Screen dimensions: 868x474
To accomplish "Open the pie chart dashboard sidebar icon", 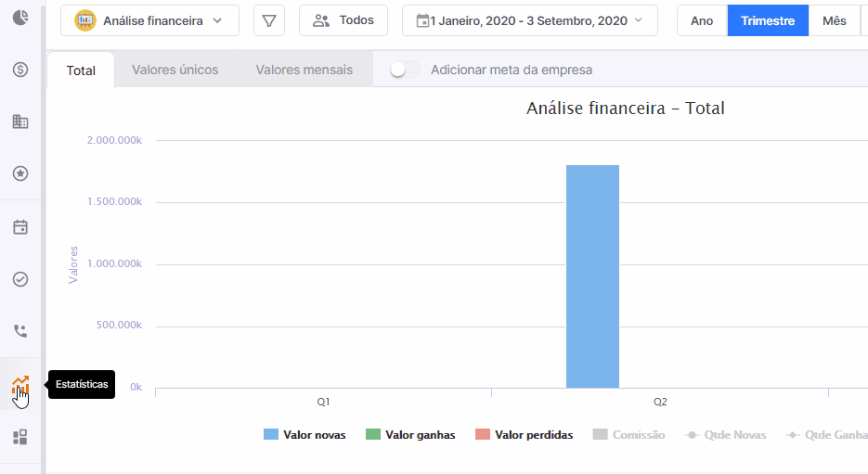I will (20, 18).
